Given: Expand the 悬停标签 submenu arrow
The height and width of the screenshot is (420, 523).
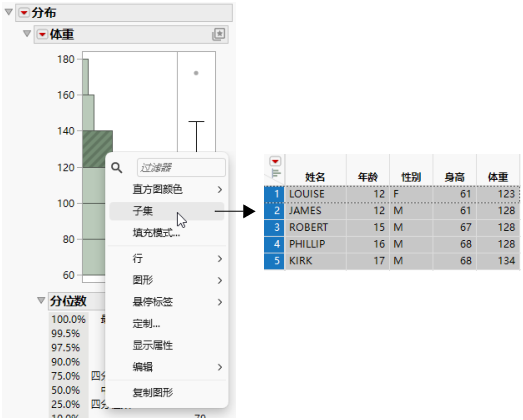Looking at the screenshot, I should 219,302.
